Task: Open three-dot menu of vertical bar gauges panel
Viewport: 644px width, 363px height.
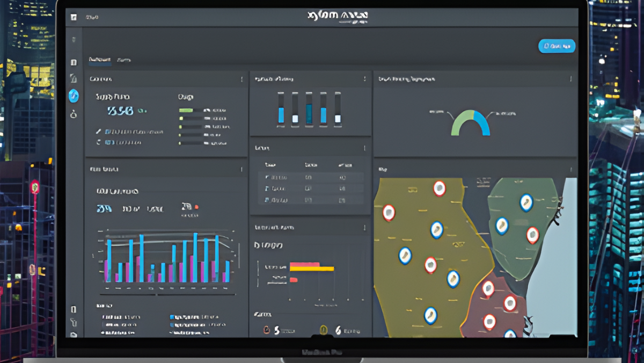Action: (365, 79)
